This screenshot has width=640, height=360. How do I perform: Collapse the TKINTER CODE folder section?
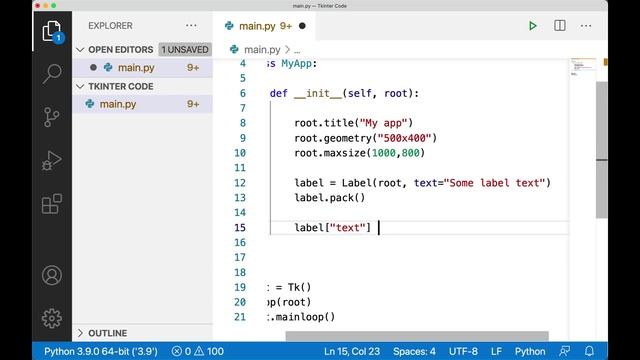click(x=143, y=86)
